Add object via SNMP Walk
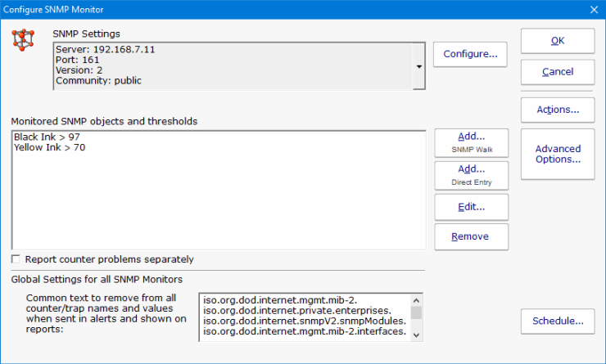The image size is (606, 364). [x=471, y=142]
